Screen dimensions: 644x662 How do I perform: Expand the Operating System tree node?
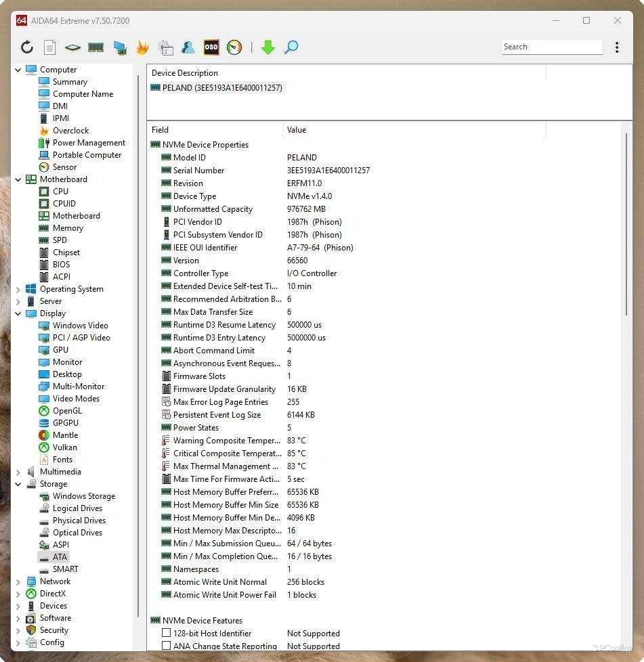(x=18, y=289)
